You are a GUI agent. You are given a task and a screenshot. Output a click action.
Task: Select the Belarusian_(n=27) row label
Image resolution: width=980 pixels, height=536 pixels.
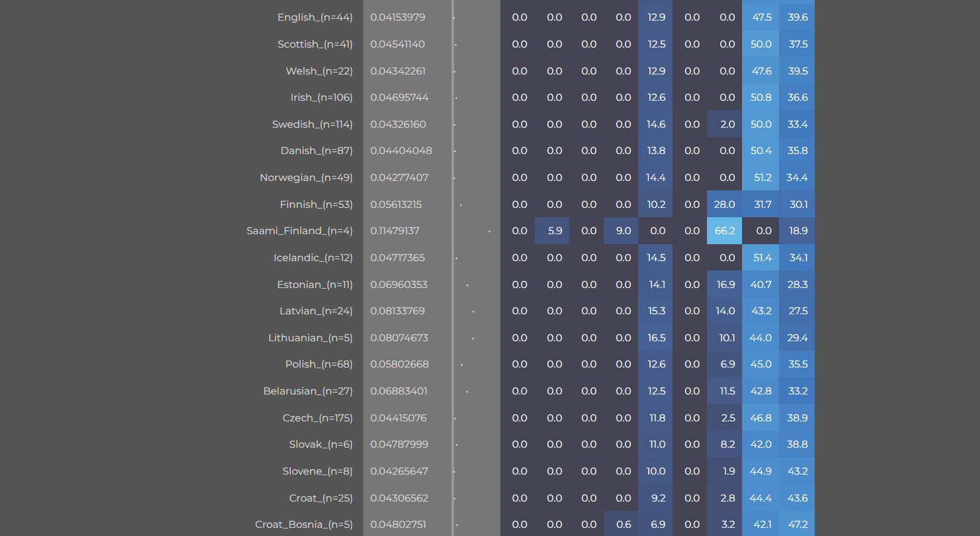(x=308, y=391)
